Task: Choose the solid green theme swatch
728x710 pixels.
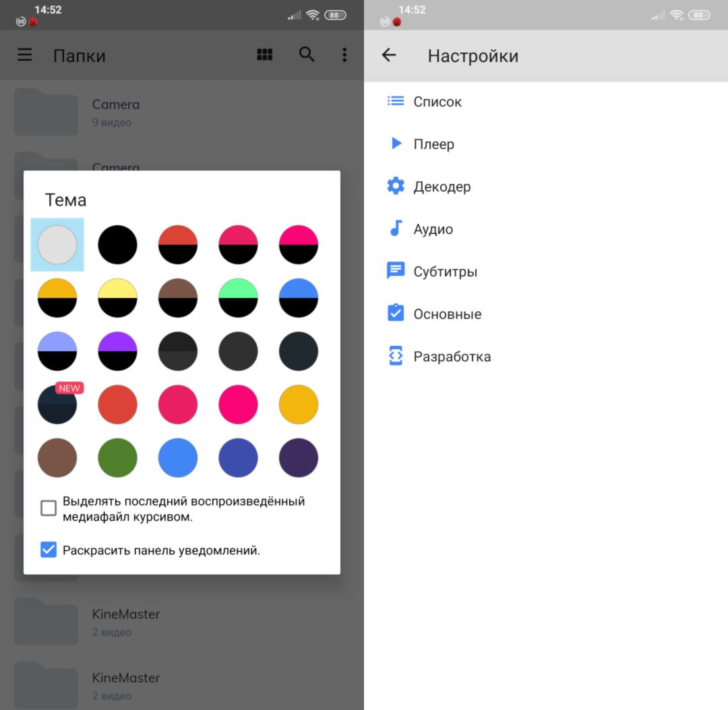Action: click(117, 458)
